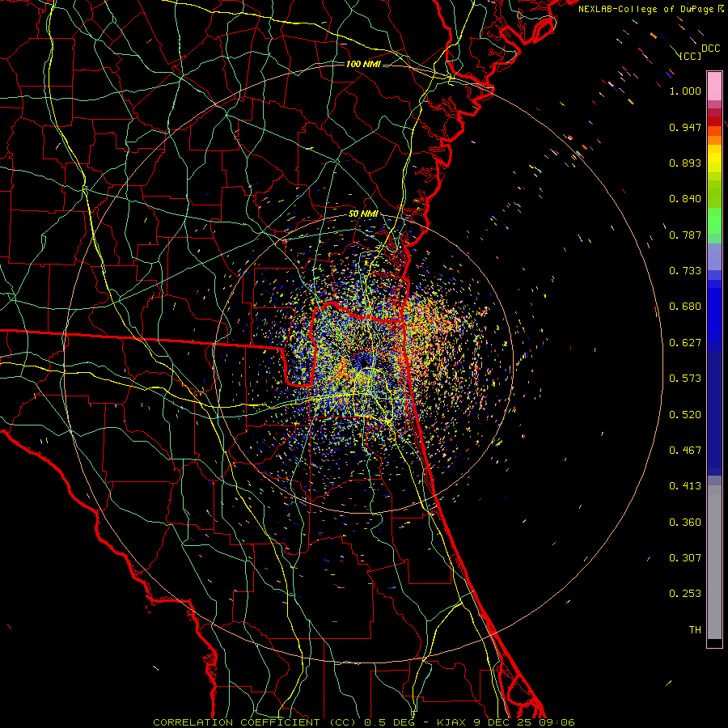The image size is (728, 728).
Task: Click the 50 NMI range ring label
Action: [x=363, y=214]
